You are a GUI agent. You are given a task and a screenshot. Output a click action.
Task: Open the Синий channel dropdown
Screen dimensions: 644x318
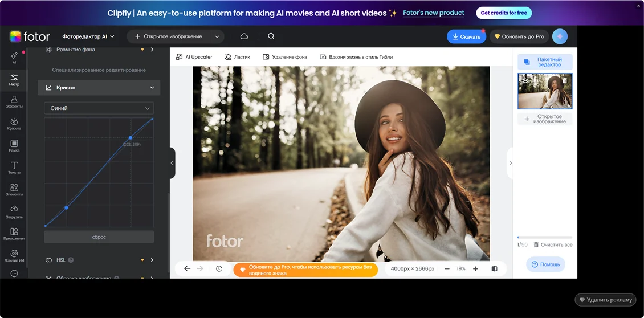point(99,108)
